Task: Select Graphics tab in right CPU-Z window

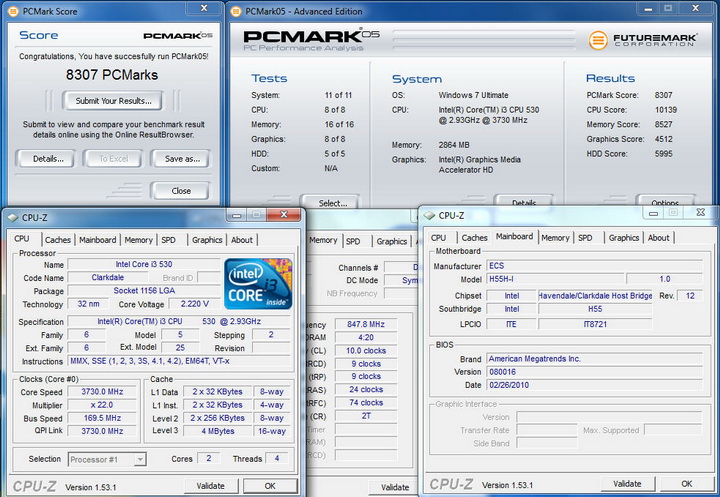Action: point(624,238)
